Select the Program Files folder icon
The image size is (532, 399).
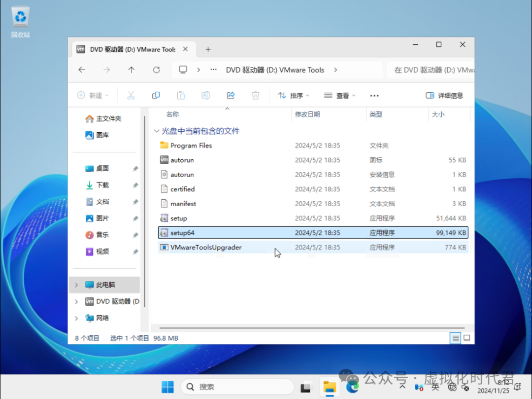[x=164, y=145]
